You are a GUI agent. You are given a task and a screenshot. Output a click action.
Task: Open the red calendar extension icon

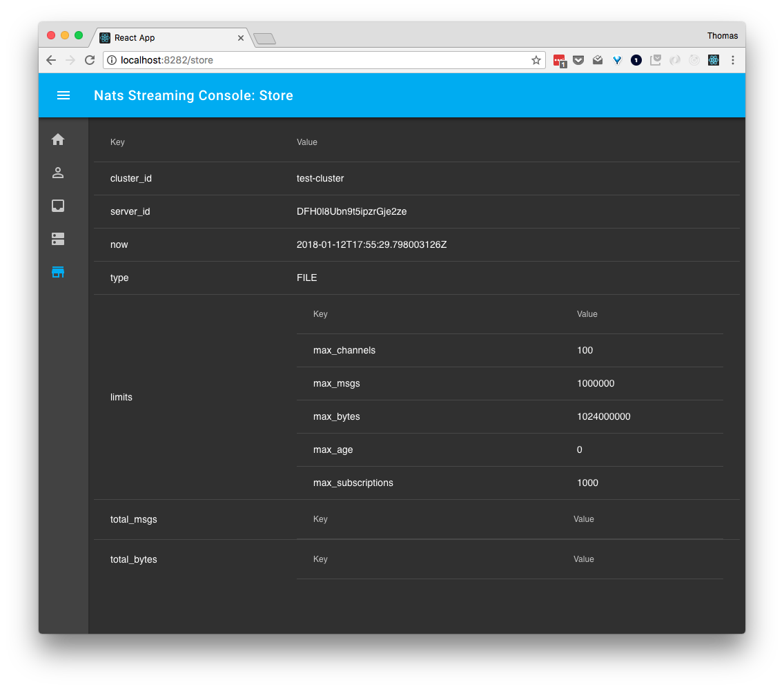point(560,61)
